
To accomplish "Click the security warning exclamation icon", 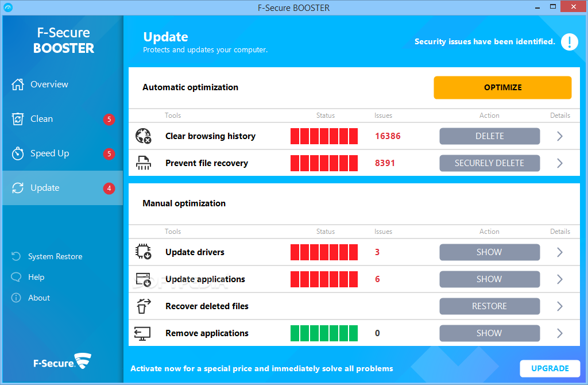I will [x=569, y=41].
